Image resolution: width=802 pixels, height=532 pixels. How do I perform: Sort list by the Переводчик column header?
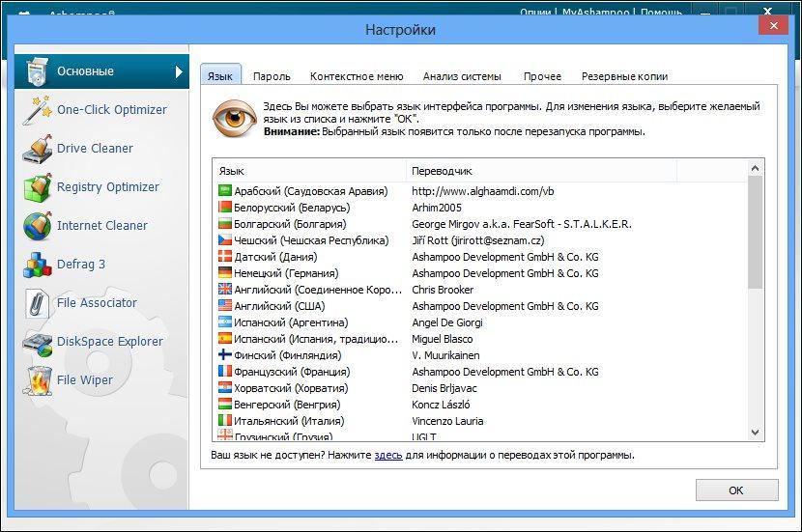pos(542,171)
